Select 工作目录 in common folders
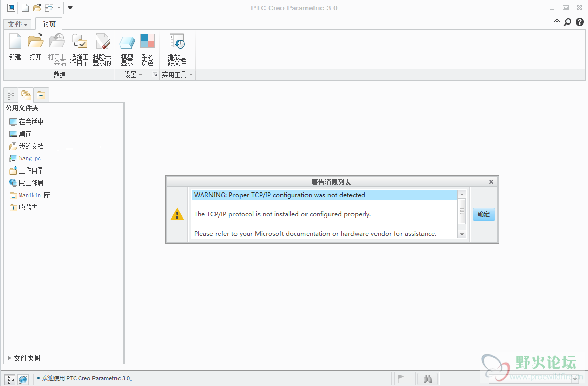The width and height of the screenshot is (588, 386). click(x=26, y=171)
